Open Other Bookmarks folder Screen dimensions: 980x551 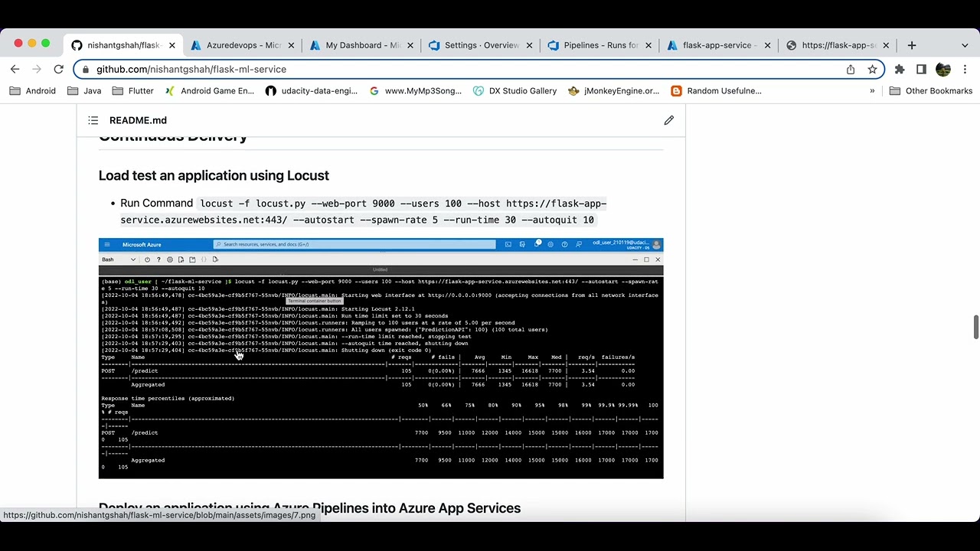point(930,90)
